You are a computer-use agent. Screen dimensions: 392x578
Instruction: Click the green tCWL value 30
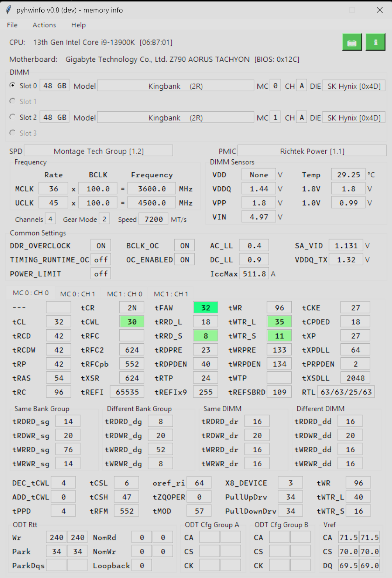(132, 322)
